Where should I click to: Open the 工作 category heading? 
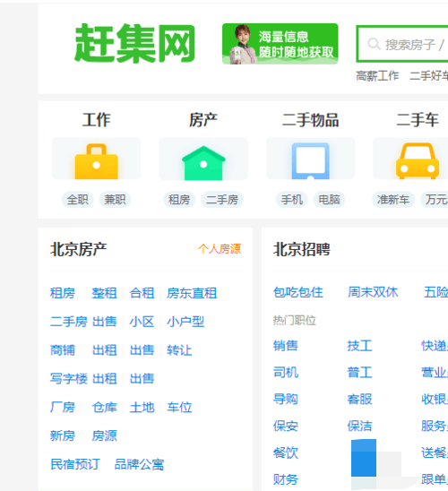pos(97,120)
